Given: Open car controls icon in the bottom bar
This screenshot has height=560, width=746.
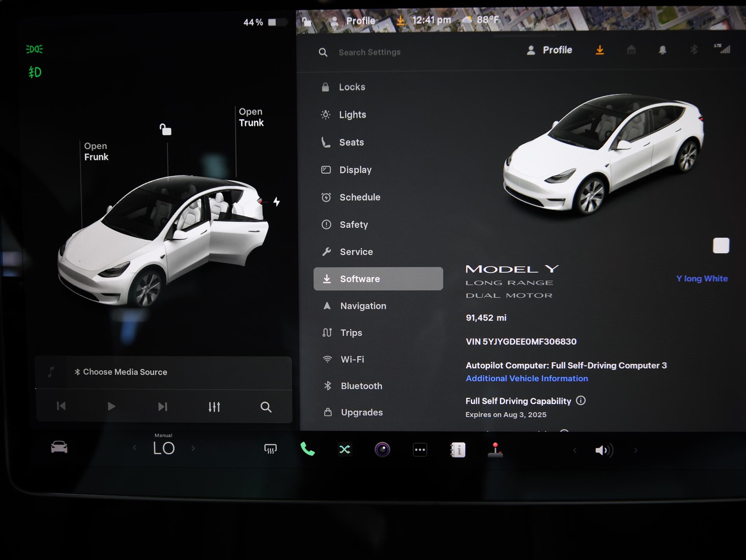Looking at the screenshot, I should (59, 447).
